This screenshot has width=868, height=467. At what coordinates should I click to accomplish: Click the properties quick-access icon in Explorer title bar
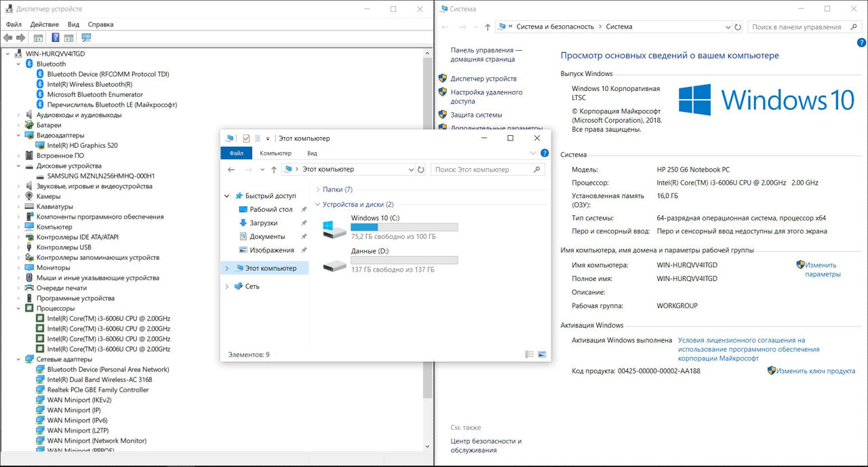(246, 138)
